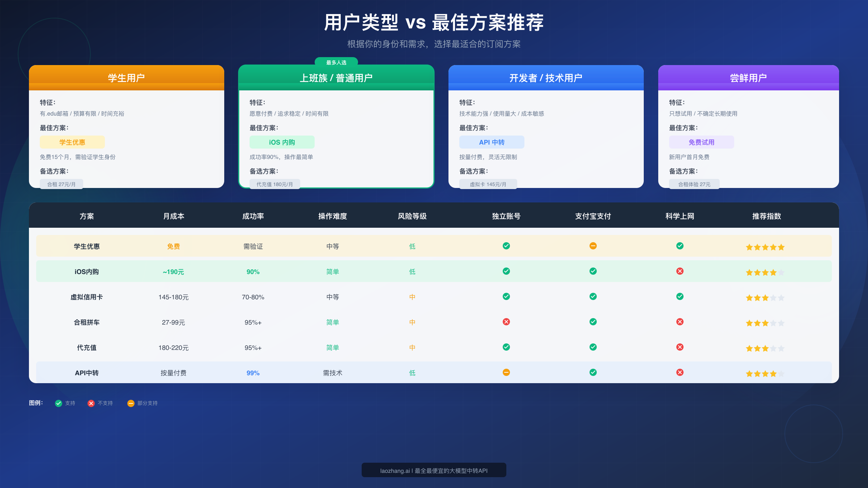Expand the 尝鲜用户 card details
The width and height of the screenshot is (868, 488).
748,77
